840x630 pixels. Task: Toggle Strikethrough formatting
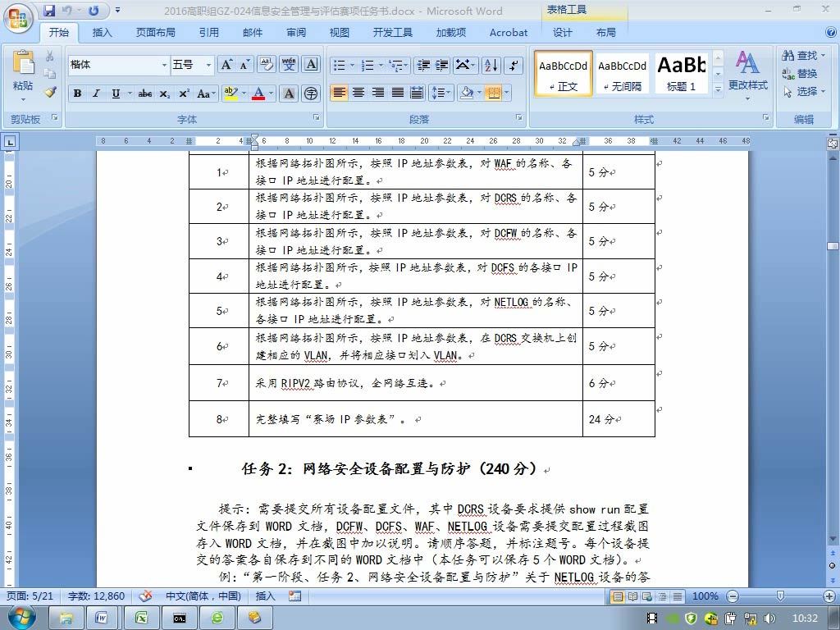coord(145,94)
